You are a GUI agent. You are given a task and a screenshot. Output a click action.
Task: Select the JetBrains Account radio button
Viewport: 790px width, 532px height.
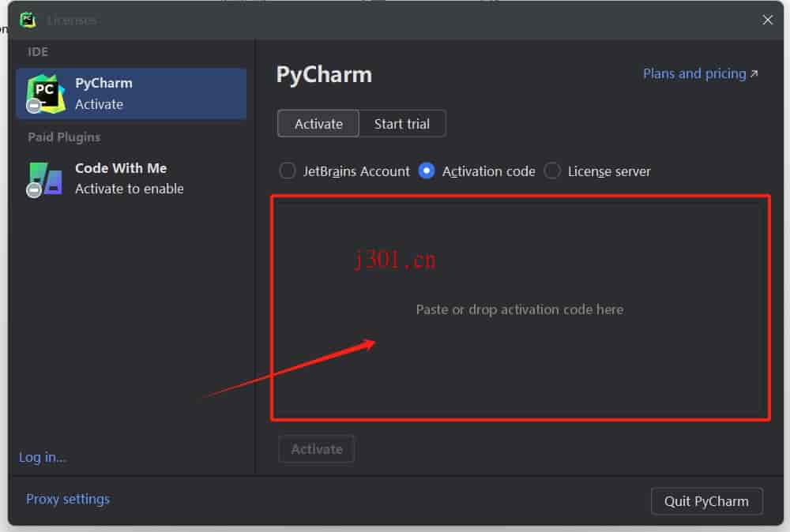click(x=288, y=170)
